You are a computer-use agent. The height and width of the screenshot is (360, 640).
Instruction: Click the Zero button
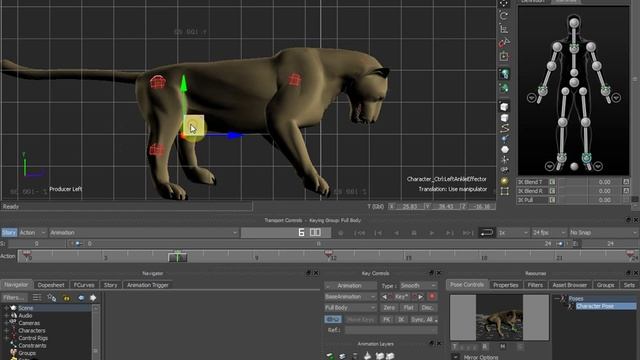389,308
